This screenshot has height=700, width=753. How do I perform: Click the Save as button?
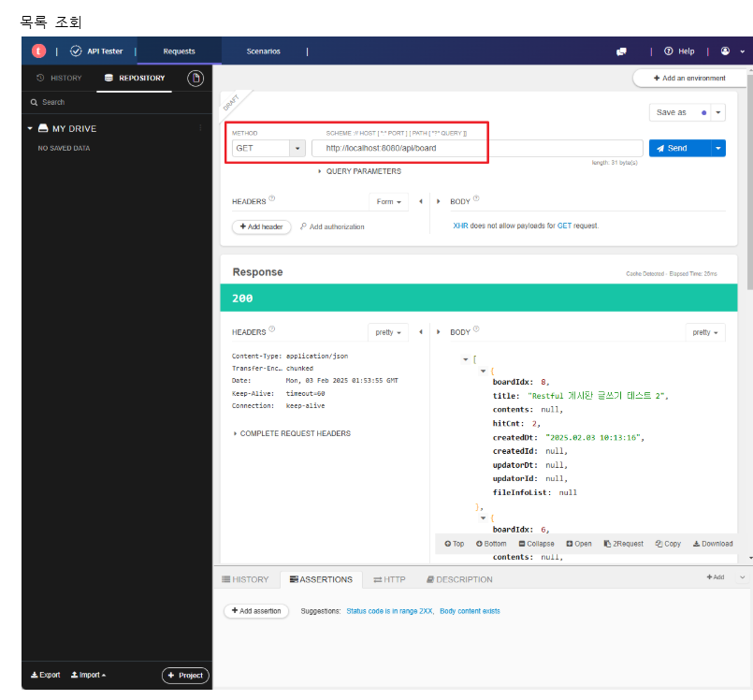(680, 112)
